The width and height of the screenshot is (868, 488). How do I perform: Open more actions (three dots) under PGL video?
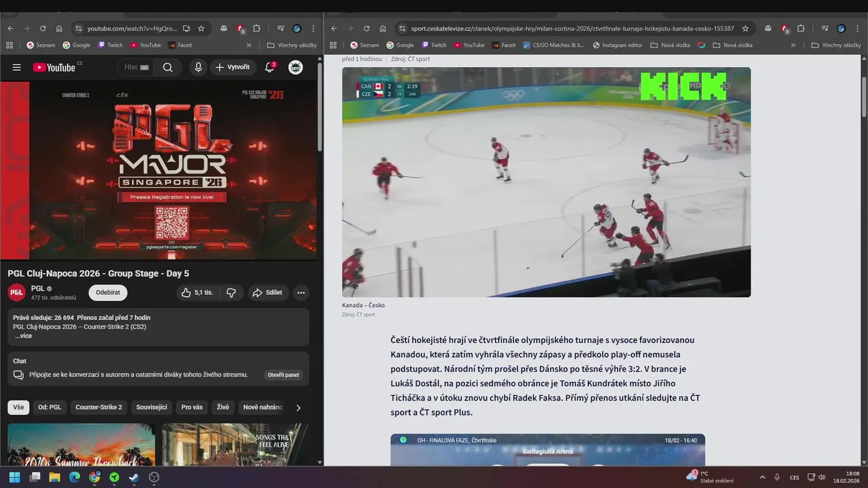point(301,293)
